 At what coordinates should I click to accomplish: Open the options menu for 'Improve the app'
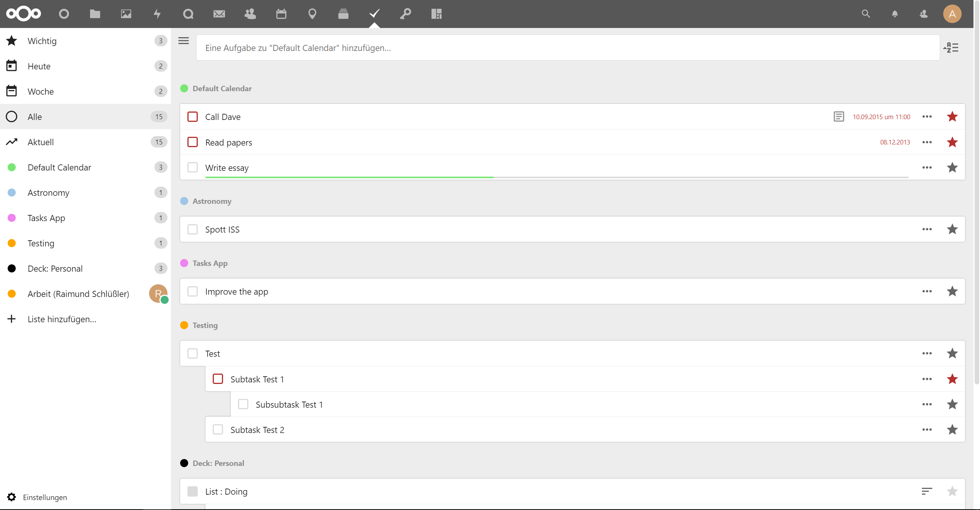[927, 291]
